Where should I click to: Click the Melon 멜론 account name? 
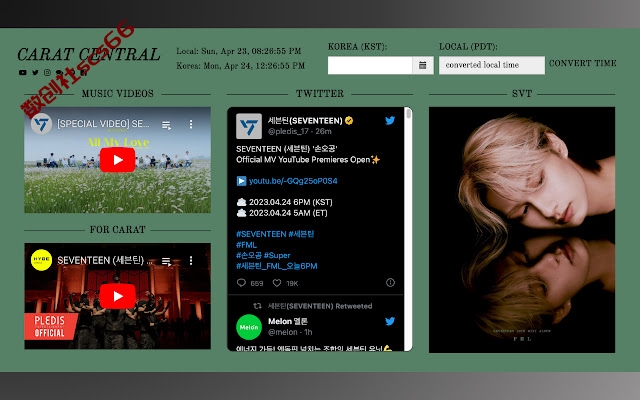pyautogui.click(x=288, y=321)
